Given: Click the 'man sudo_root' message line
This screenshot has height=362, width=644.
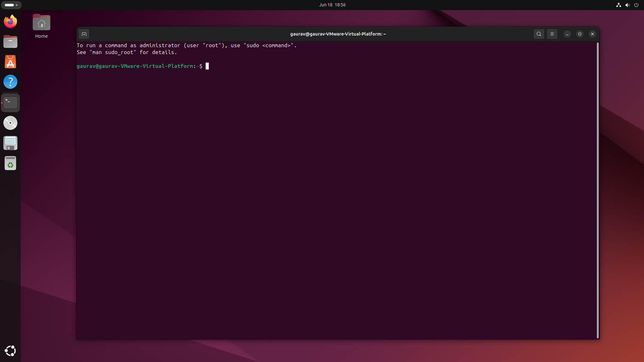Looking at the screenshot, I should [127, 52].
